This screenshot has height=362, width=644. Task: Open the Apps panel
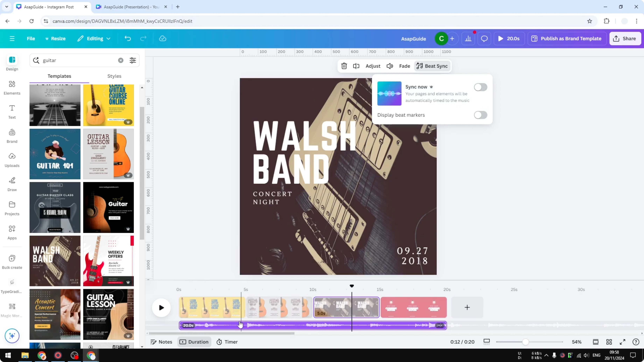[12, 232]
